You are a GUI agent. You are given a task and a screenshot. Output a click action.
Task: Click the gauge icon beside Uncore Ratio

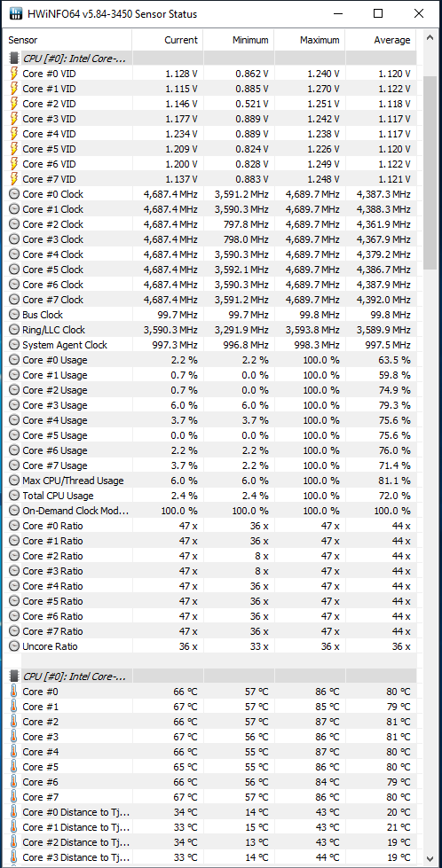(14, 646)
